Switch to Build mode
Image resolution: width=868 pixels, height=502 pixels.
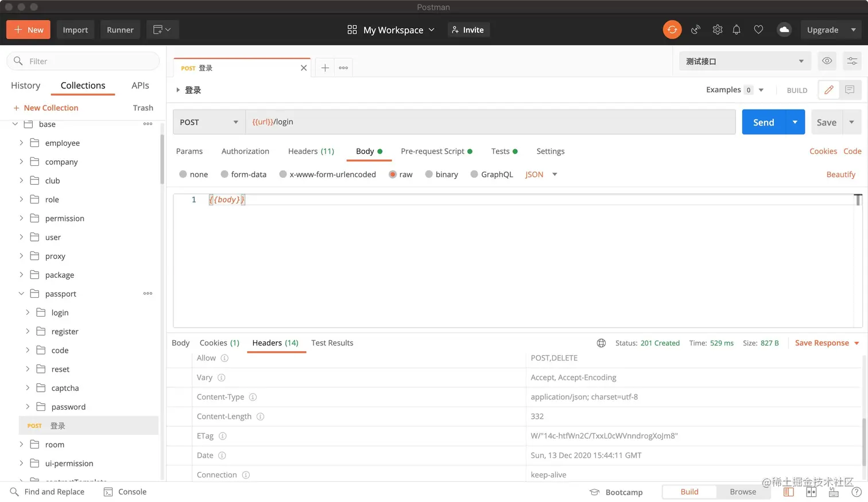point(689,492)
